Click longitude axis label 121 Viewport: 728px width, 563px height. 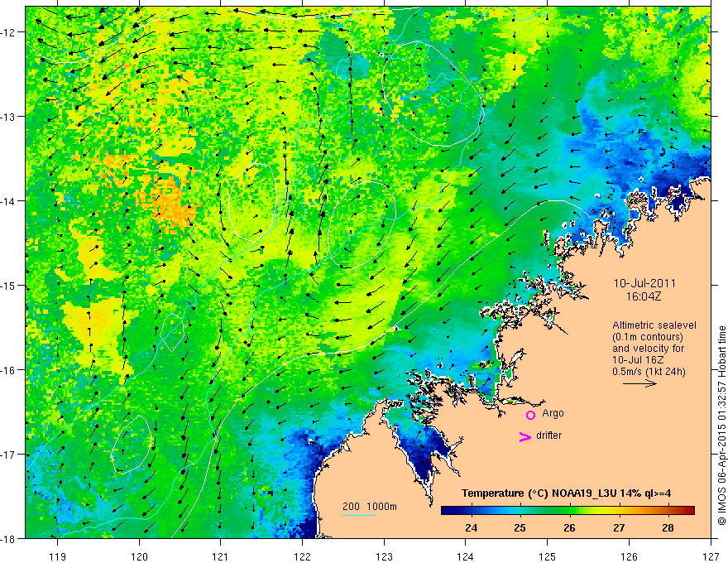coord(221,556)
